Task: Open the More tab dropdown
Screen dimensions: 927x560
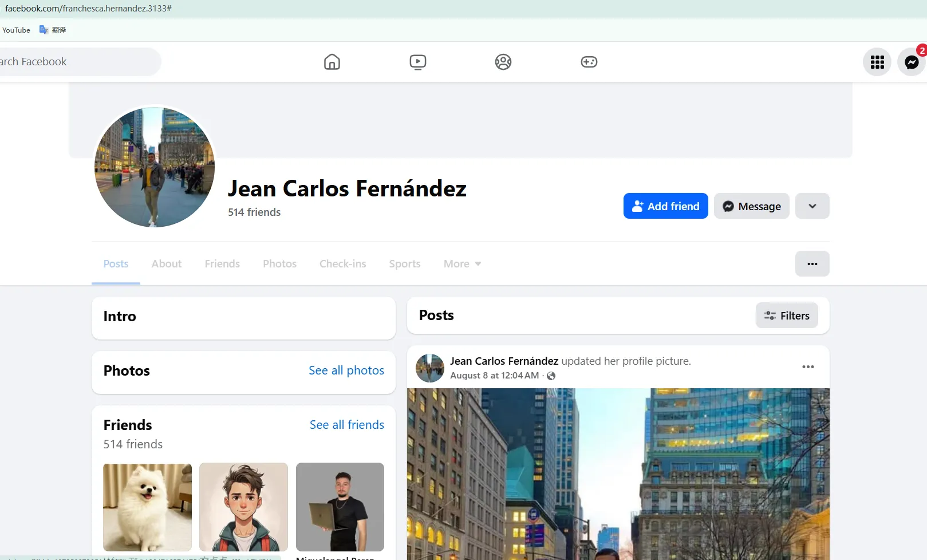Action: 462,264
